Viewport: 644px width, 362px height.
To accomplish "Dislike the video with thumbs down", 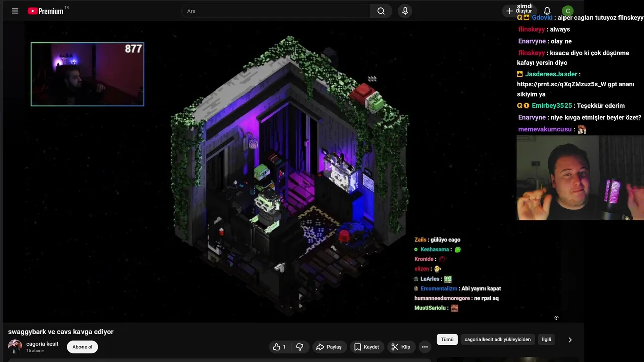I will 300,347.
